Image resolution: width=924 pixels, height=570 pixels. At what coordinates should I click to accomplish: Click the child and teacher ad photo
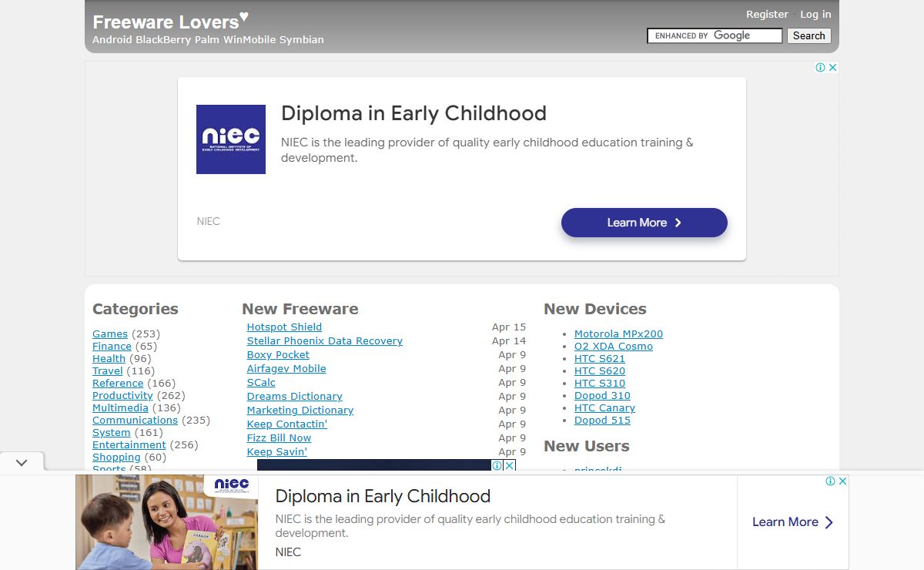click(x=166, y=522)
